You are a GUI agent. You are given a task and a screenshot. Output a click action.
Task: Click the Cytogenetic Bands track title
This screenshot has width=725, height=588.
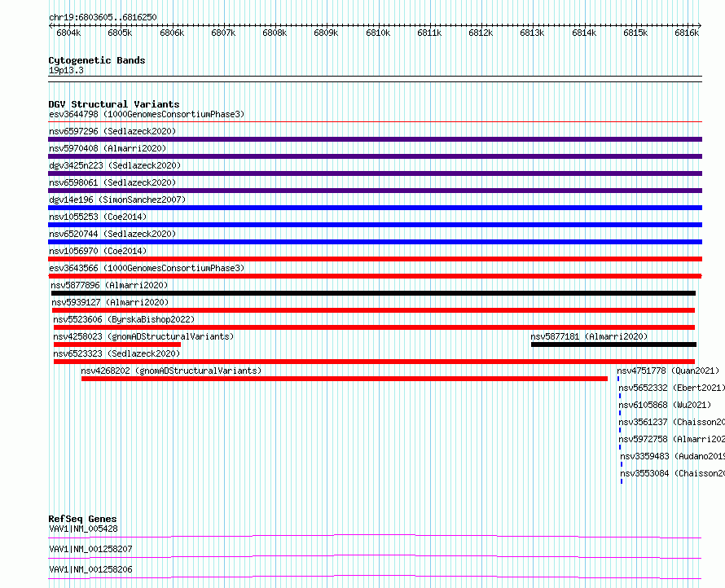coord(97,60)
